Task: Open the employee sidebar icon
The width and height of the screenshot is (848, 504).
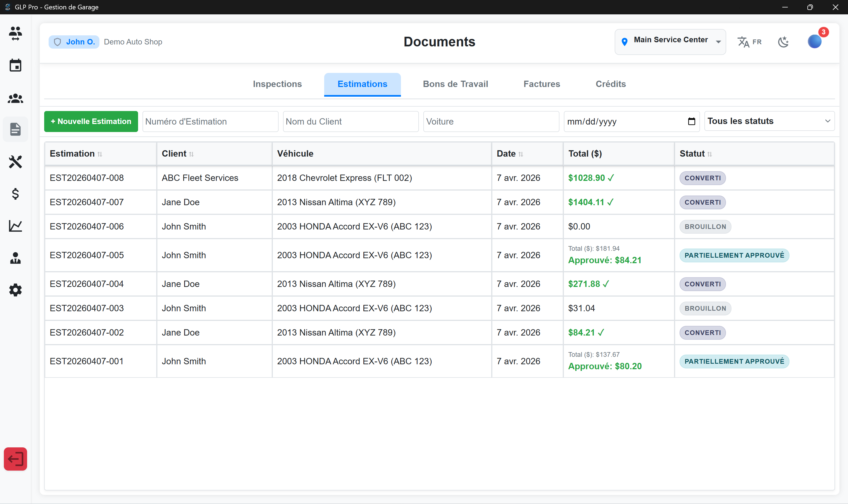Action: pos(15,258)
